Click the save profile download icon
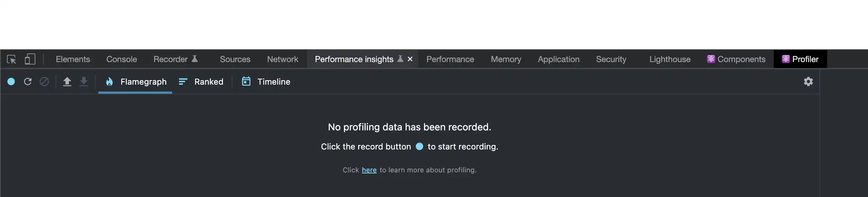This screenshot has height=197, width=868. (84, 82)
